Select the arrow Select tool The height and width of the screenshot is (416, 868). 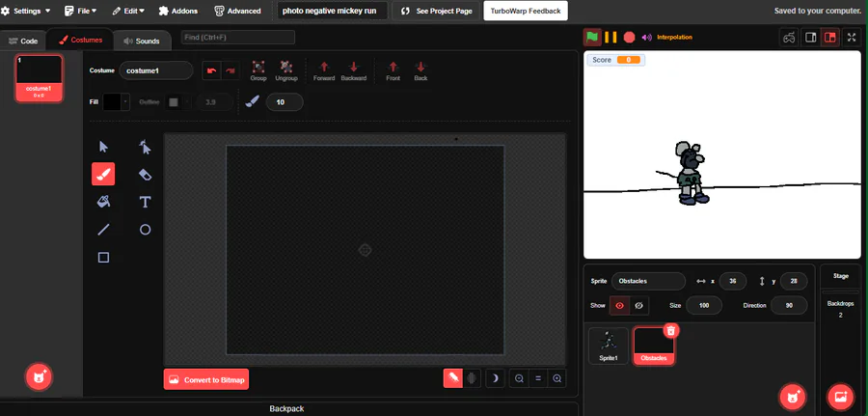pyautogui.click(x=103, y=147)
